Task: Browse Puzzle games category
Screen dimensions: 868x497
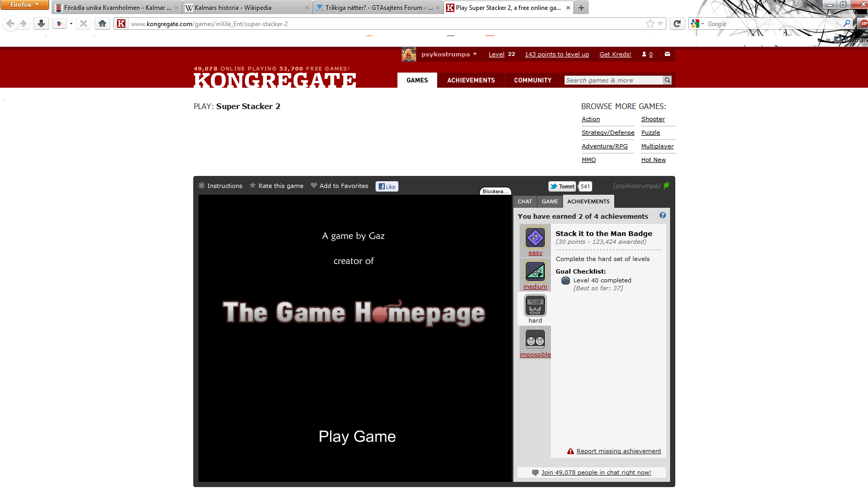Action: click(651, 133)
